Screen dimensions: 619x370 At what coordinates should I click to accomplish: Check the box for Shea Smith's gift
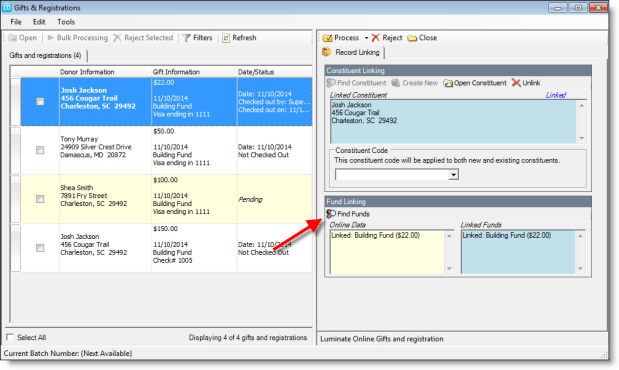coord(40,199)
